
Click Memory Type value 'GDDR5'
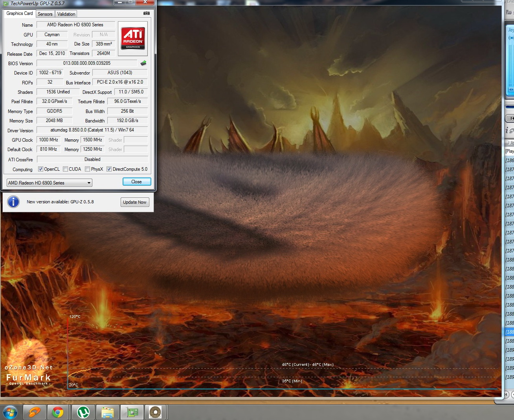pos(55,111)
